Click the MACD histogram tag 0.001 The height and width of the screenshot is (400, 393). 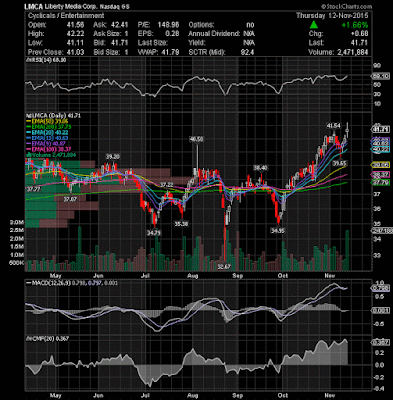pyautogui.click(x=380, y=310)
